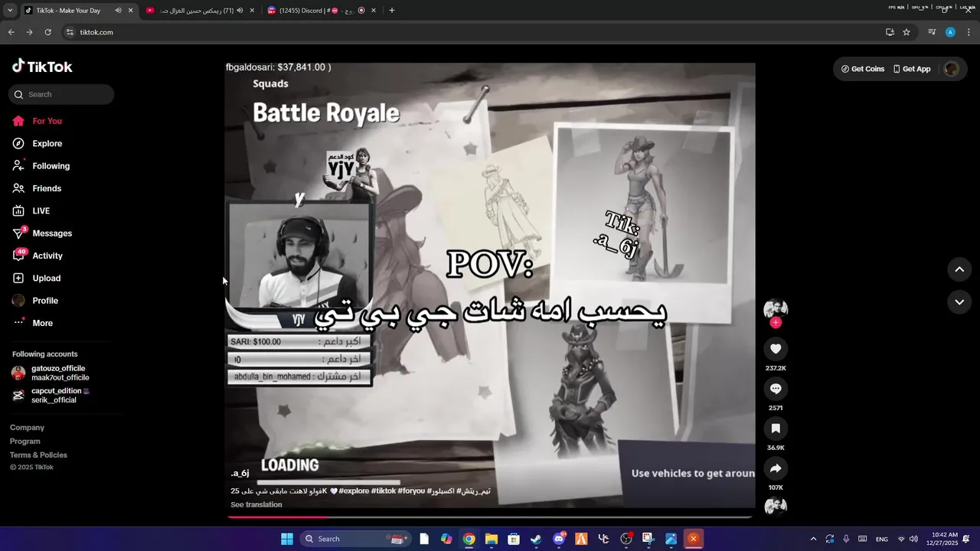Open the comments on the video
980x551 pixels.
pos(776,389)
